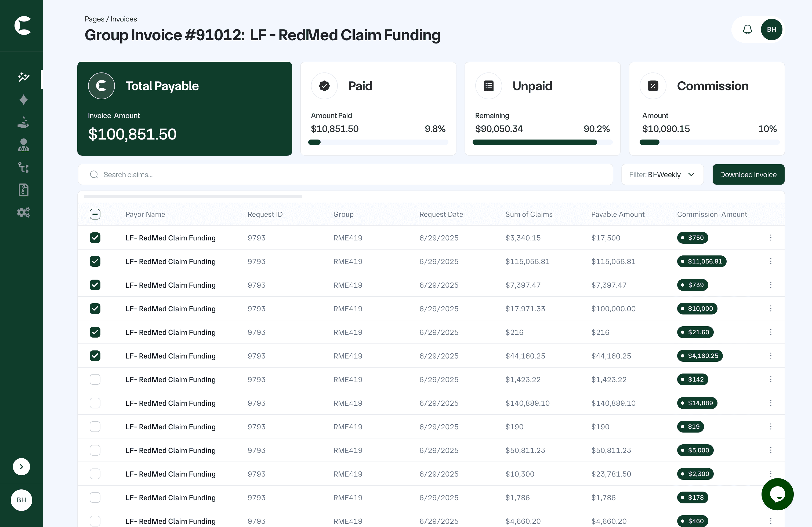
Task: Check the $1,423.22 claim row checkbox
Action: click(95, 379)
